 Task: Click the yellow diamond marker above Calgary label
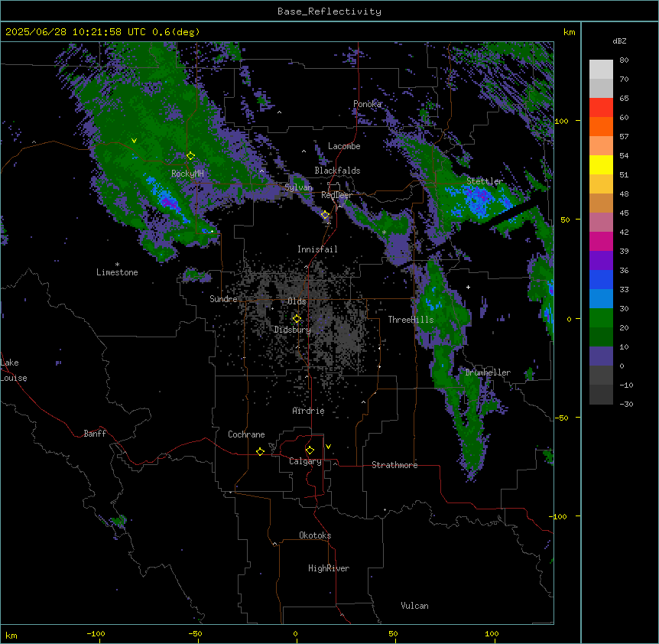(x=310, y=450)
